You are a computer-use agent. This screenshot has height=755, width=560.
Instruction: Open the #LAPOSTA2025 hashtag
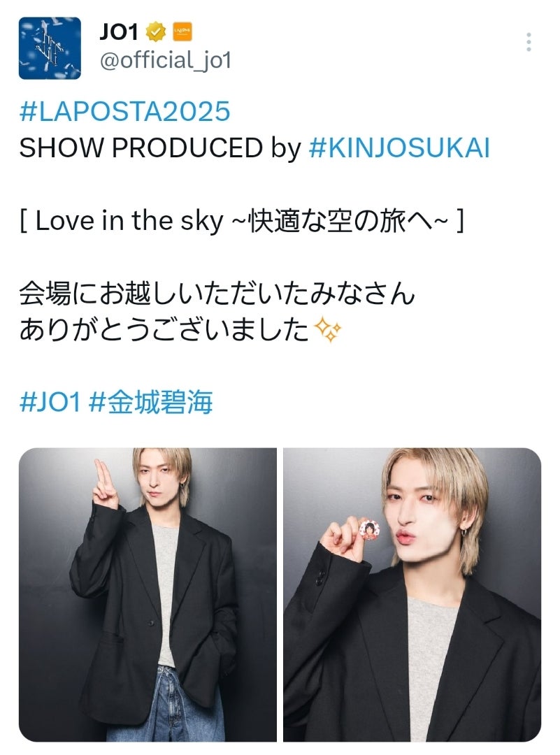(x=124, y=112)
